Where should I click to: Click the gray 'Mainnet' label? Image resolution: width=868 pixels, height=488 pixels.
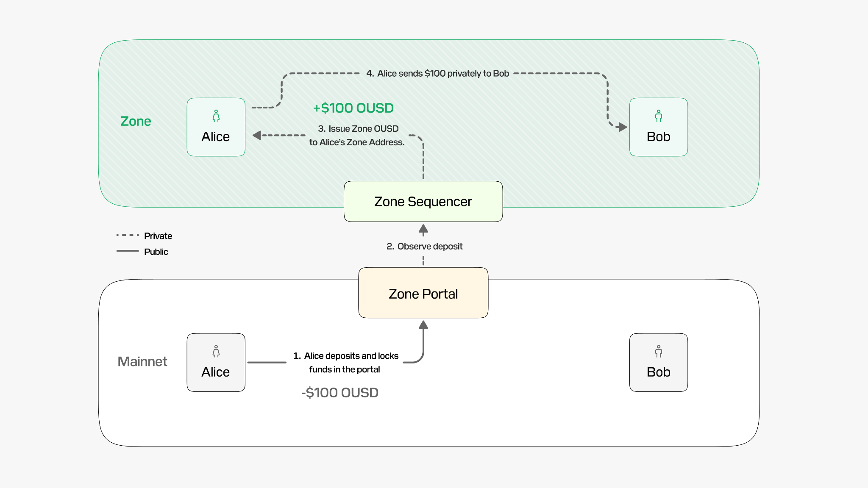pyautogui.click(x=142, y=361)
